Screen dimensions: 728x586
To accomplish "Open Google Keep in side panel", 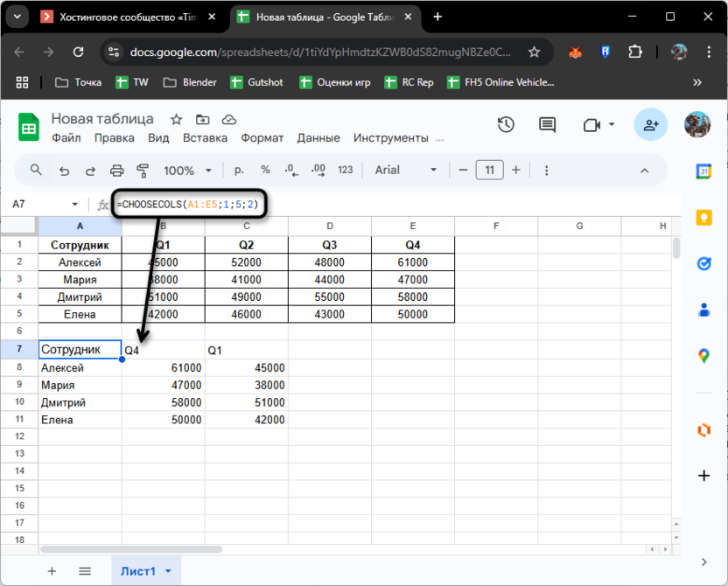I will click(x=703, y=218).
